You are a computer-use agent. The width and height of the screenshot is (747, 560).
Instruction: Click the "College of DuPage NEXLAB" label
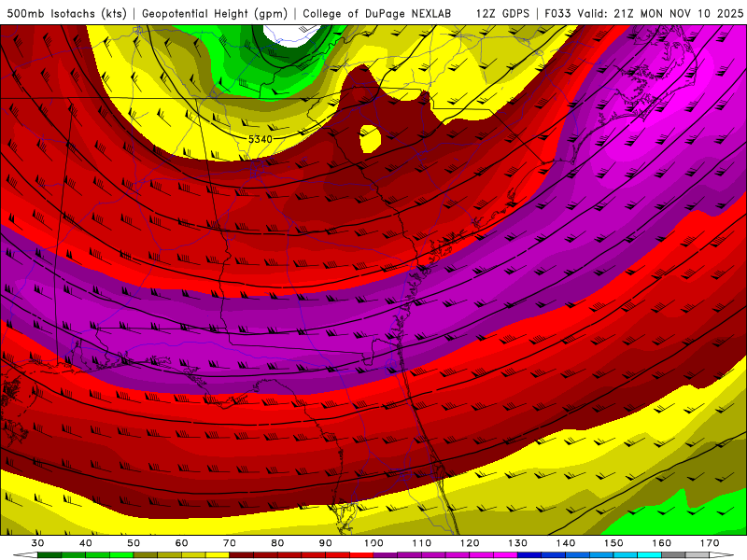click(377, 14)
